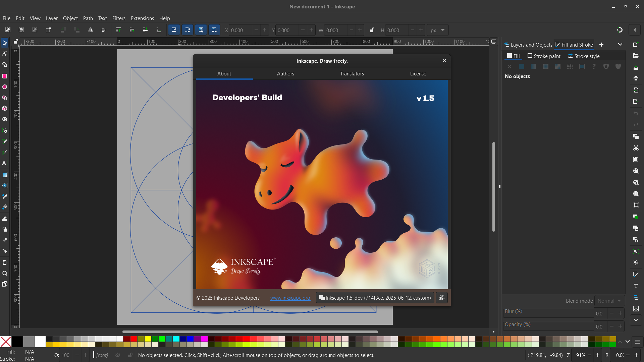Select the Paint Bucket tool
This screenshot has width=644, height=362.
5,207
